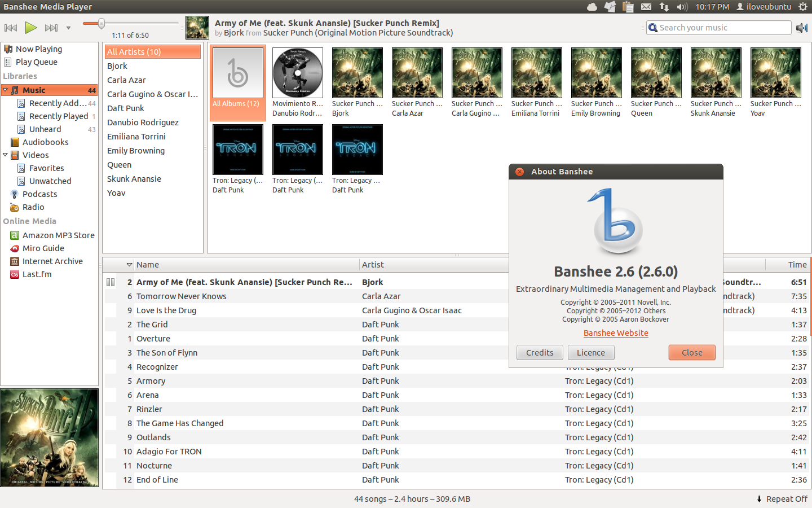Skip to next track
The width and height of the screenshot is (812, 508).
[x=51, y=28]
